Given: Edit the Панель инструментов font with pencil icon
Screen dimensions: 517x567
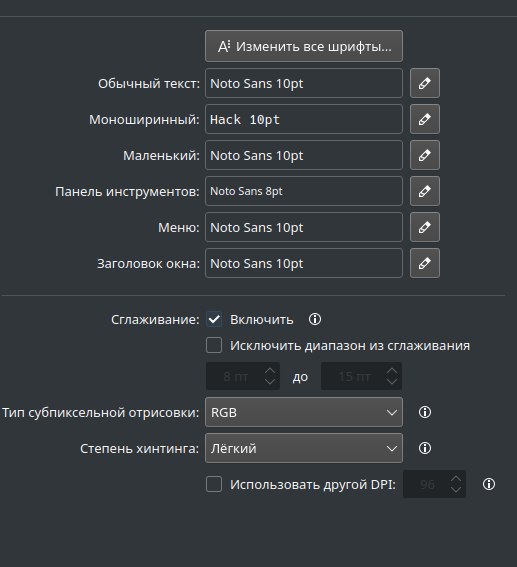Looking at the screenshot, I should tap(425, 191).
